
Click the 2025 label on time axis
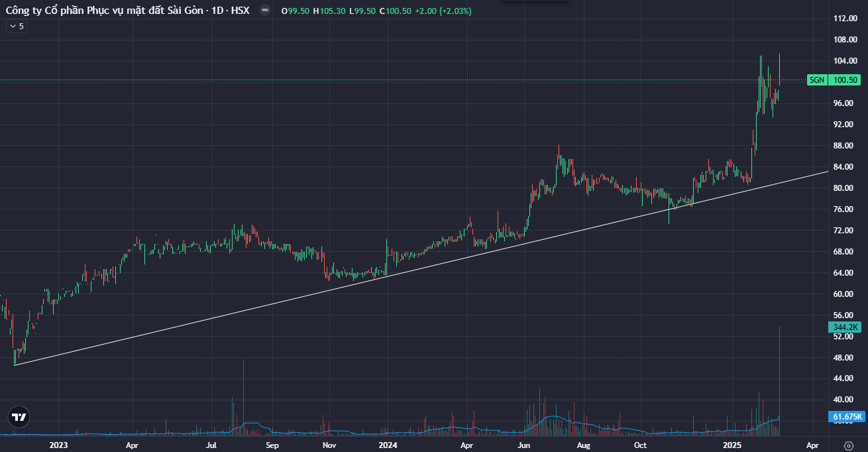click(732, 445)
